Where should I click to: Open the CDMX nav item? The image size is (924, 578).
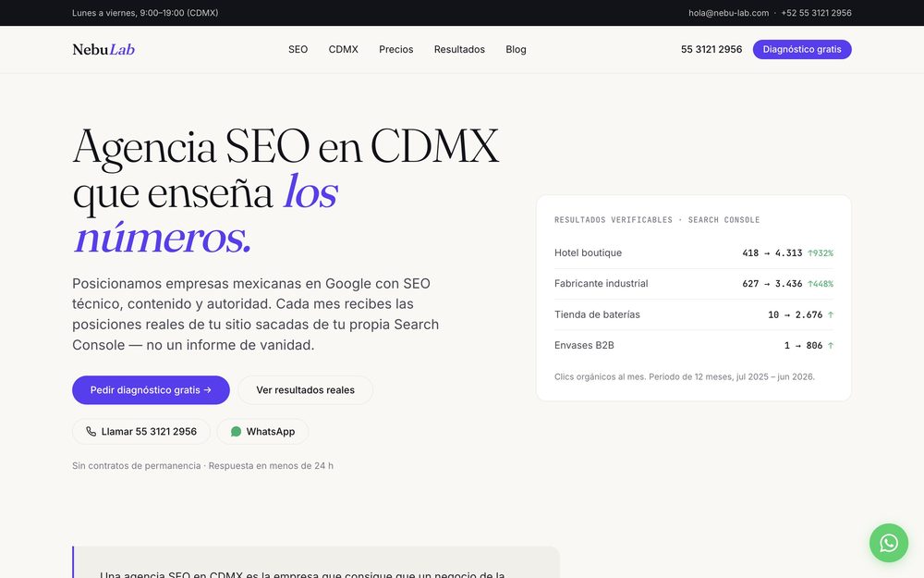[x=343, y=50]
